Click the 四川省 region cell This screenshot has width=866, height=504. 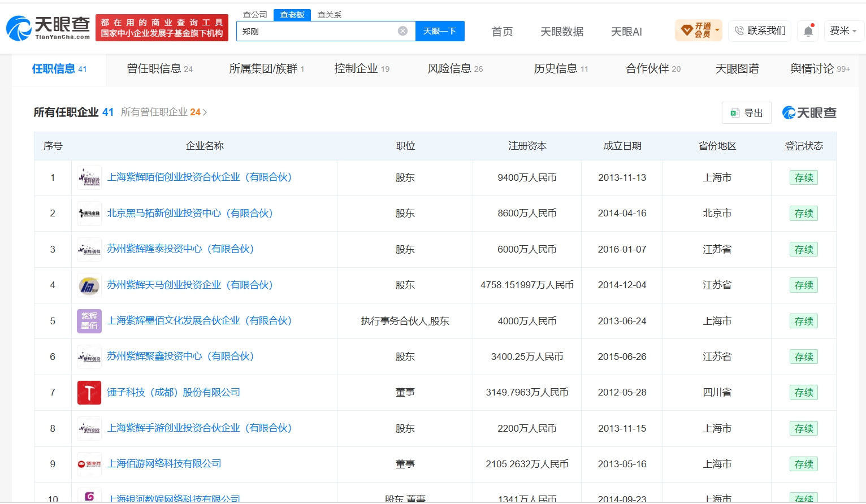(717, 393)
